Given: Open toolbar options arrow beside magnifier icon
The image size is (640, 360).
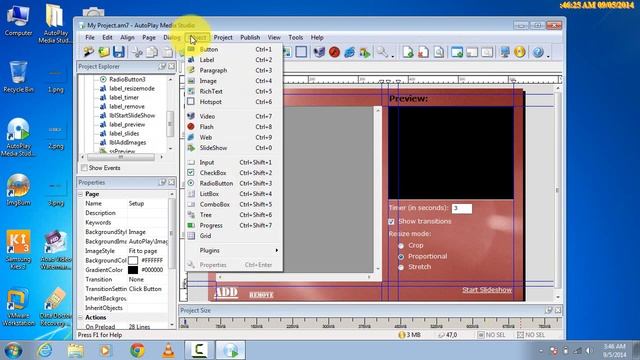Looking at the screenshot, I should pyautogui.click(x=392, y=56).
